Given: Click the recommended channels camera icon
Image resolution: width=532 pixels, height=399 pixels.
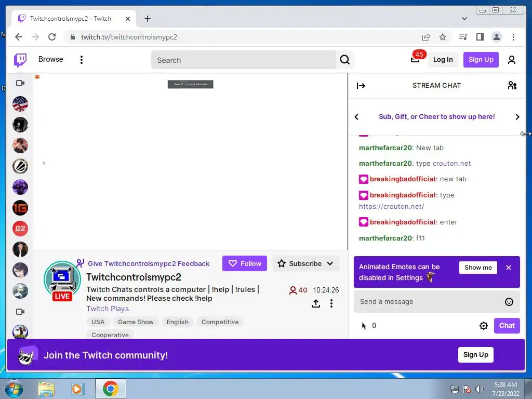Looking at the screenshot, I should [x=20, y=312].
